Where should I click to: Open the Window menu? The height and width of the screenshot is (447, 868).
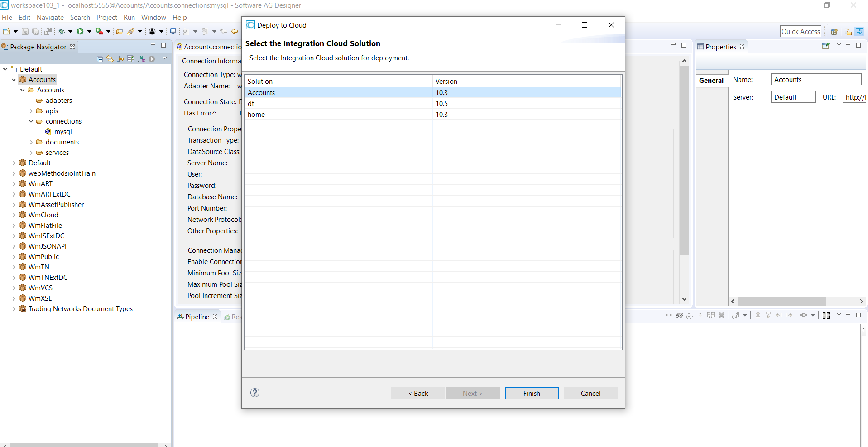point(153,17)
